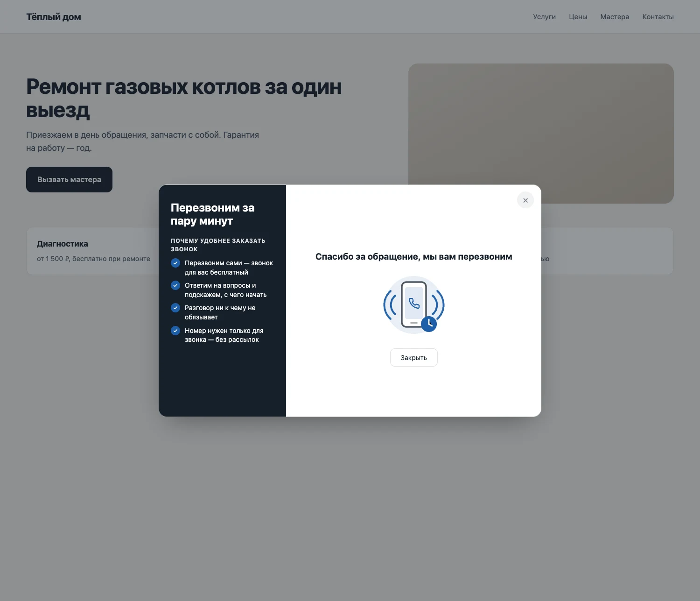Open the Контакты nav link
The height and width of the screenshot is (601, 700).
(658, 17)
